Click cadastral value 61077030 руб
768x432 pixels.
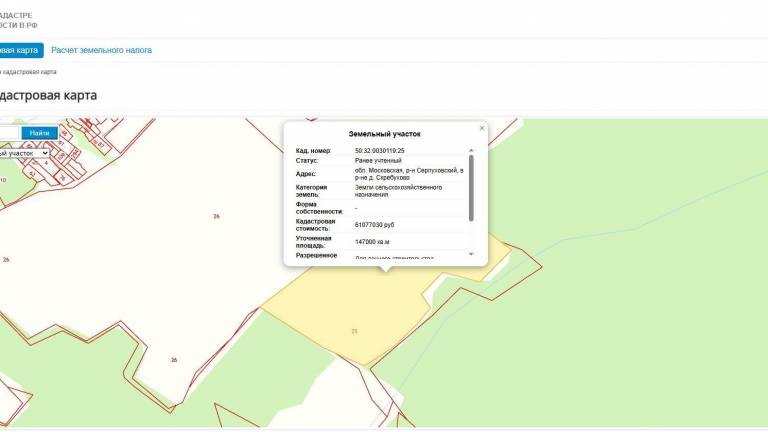click(x=375, y=225)
